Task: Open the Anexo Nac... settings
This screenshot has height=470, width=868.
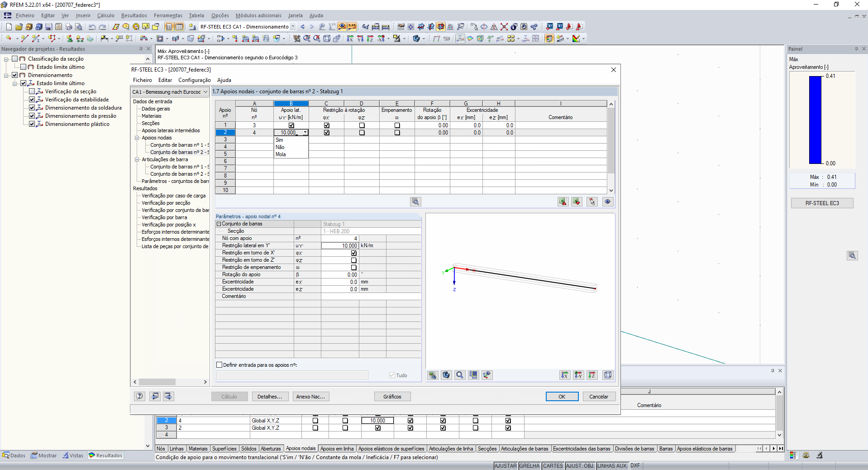Action: pos(310,397)
